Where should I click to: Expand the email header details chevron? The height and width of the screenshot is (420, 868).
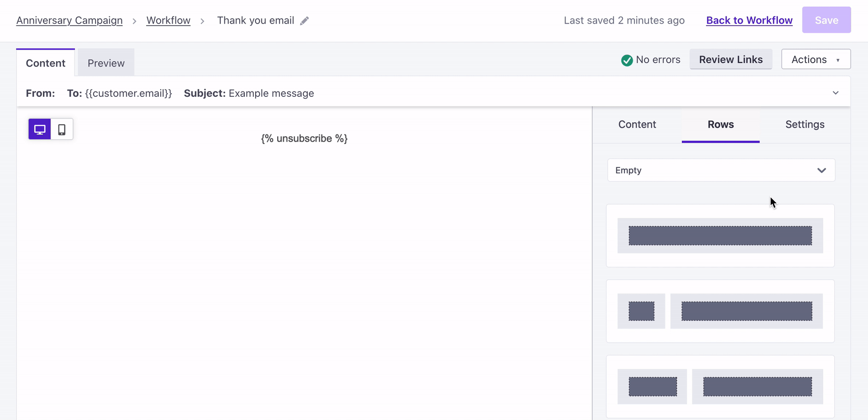[x=835, y=93]
